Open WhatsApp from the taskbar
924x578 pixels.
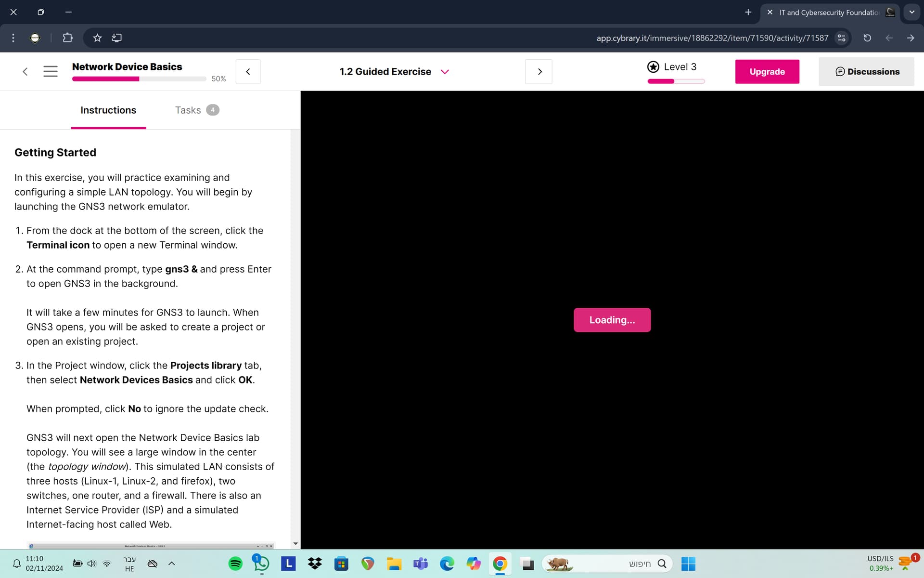[x=261, y=563]
